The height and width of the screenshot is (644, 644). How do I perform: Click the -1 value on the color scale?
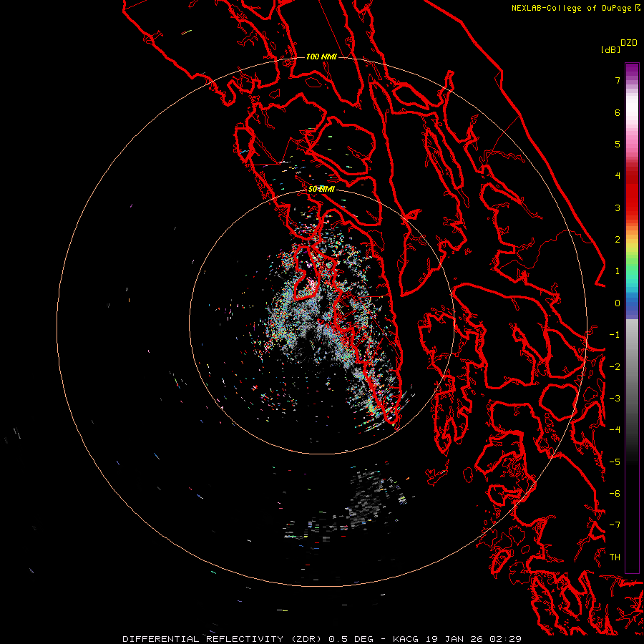coord(615,335)
